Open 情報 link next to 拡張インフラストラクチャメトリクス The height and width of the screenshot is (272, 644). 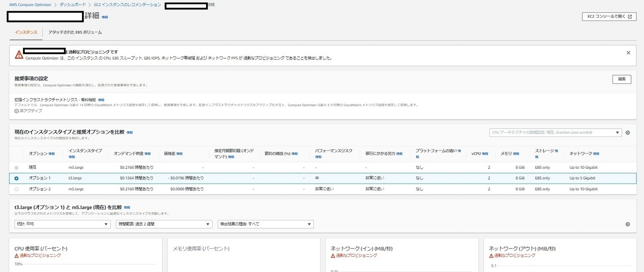point(101,100)
